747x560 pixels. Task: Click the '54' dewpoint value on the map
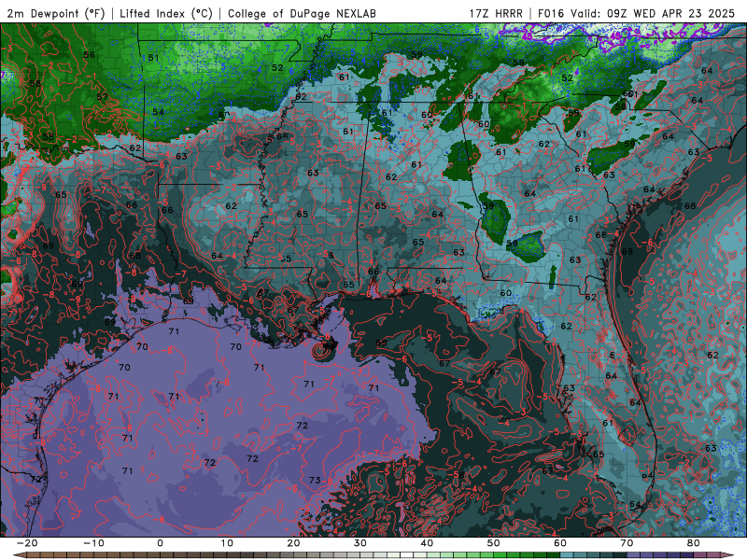point(158,112)
